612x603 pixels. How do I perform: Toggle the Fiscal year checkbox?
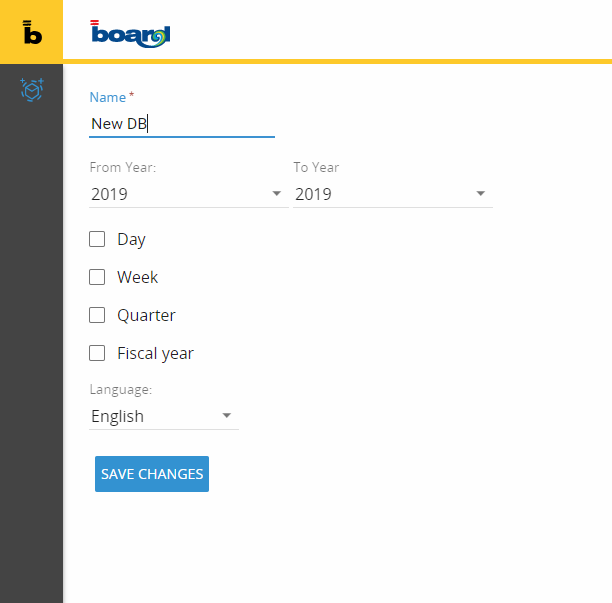(x=97, y=353)
